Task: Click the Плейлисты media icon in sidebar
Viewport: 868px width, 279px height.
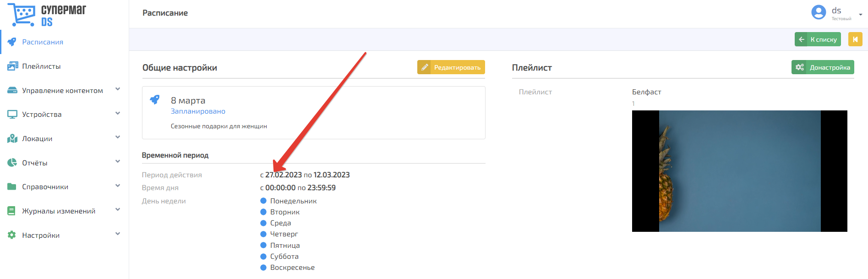Action: [12, 66]
